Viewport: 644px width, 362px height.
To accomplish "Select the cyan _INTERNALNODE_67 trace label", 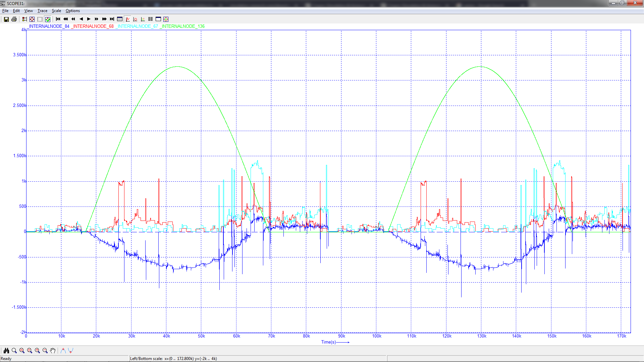I will tap(137, 26).
